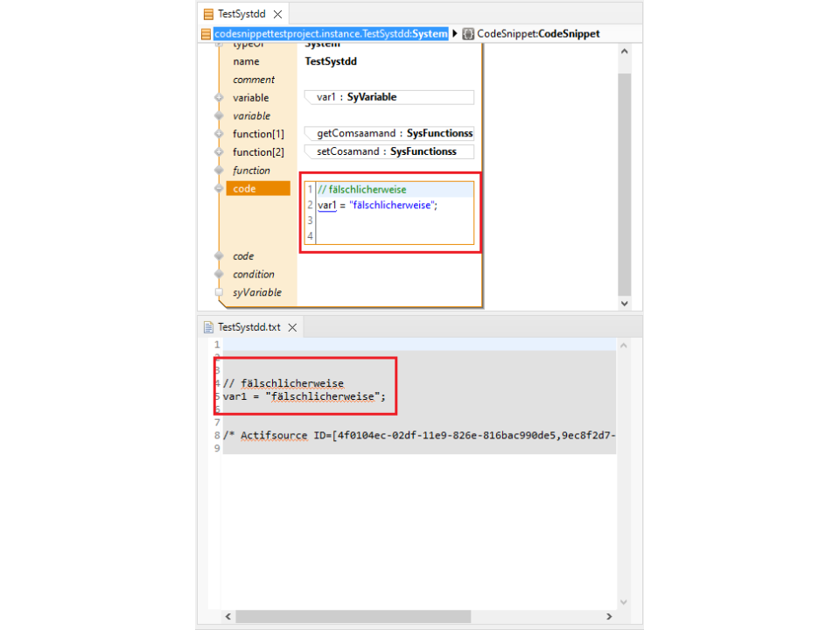Viewport: 840px width, 630px height.
Task: Switch to the TestSystdd editor tab
Action: coord(241,14)
